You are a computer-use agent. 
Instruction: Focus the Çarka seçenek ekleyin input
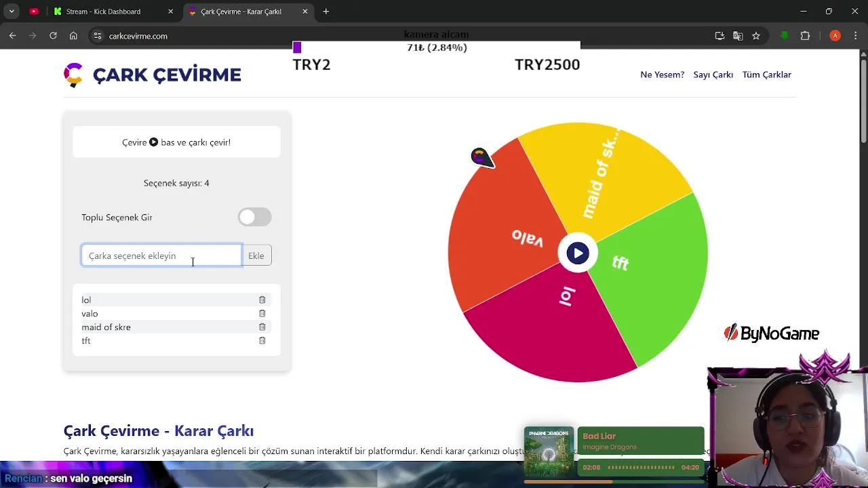161,256
